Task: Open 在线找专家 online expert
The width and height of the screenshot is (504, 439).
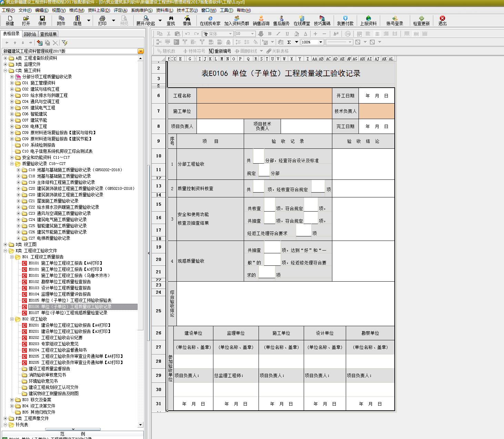Action: coord(210,21)
